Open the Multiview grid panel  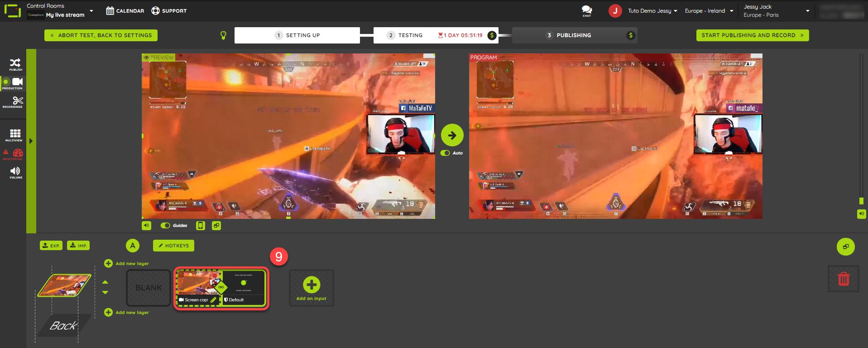coord(15,135)
